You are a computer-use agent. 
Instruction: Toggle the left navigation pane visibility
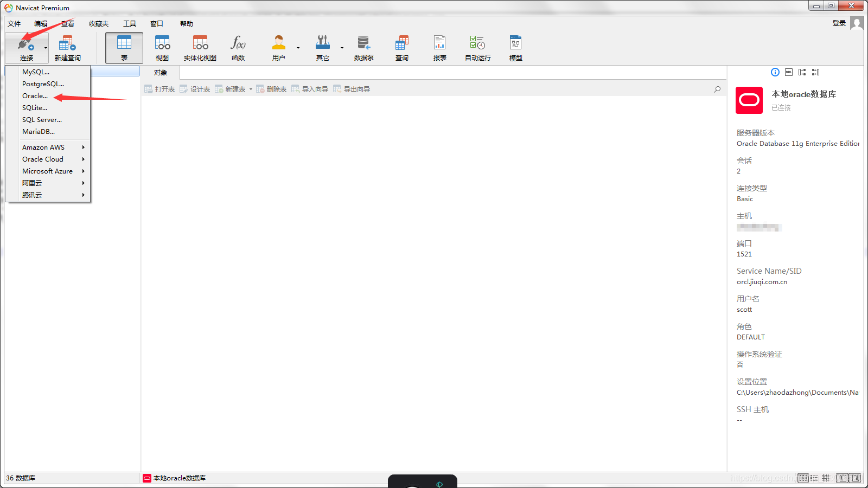pos(843,478)
